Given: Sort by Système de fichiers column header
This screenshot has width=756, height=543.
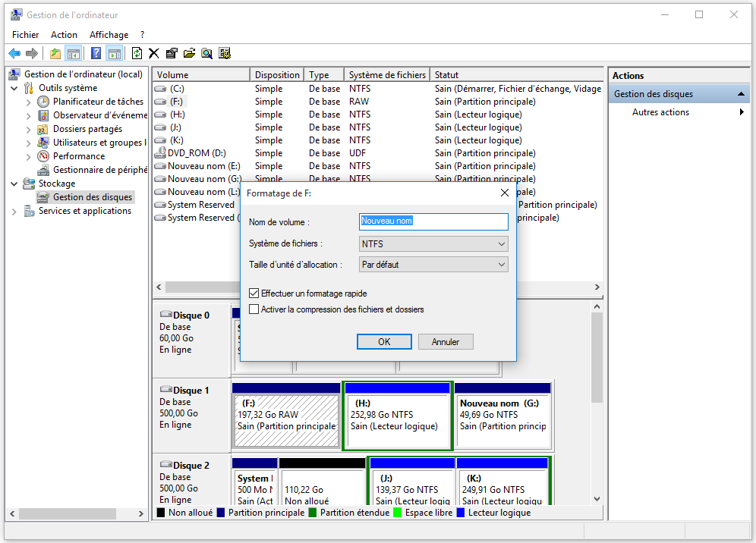Looking at the screenshot, I should point(387,74).
